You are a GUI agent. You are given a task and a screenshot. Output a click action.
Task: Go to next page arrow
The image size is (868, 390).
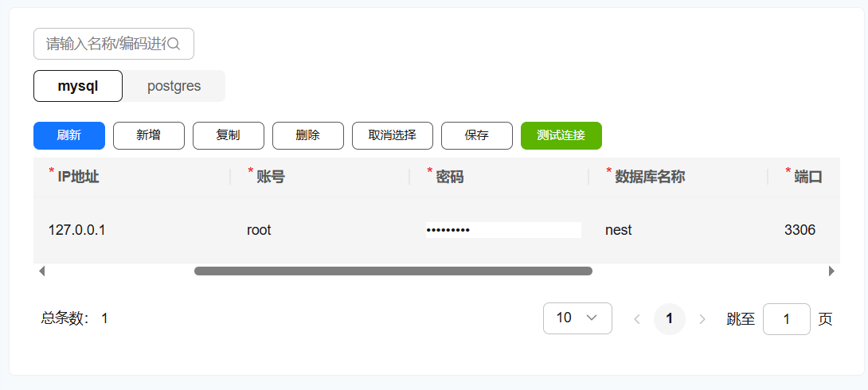[702, 318]
